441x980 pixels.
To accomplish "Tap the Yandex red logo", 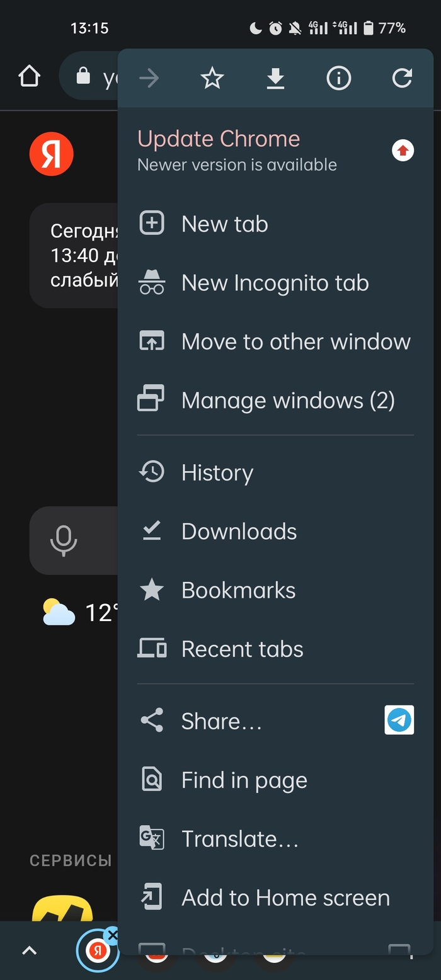I will (x=52, y=154).
